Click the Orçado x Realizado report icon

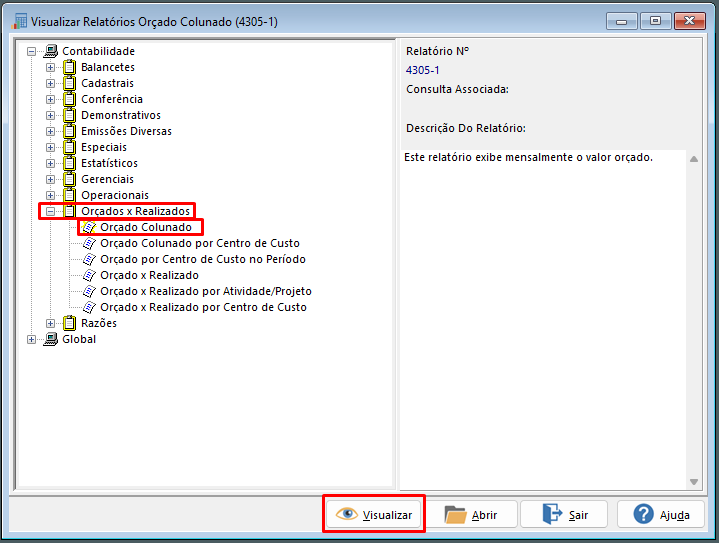pyautogui.click(x=89, y=276)
